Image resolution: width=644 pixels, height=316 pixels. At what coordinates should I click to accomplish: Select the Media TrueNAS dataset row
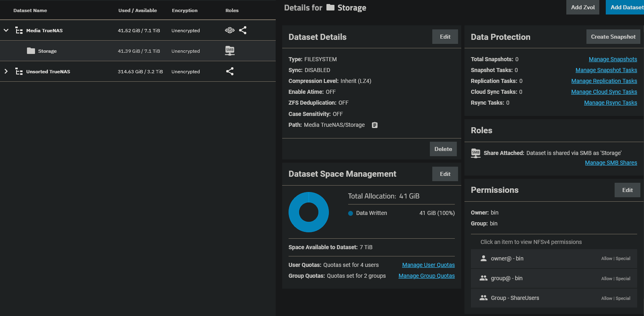(x=138, y=30)
